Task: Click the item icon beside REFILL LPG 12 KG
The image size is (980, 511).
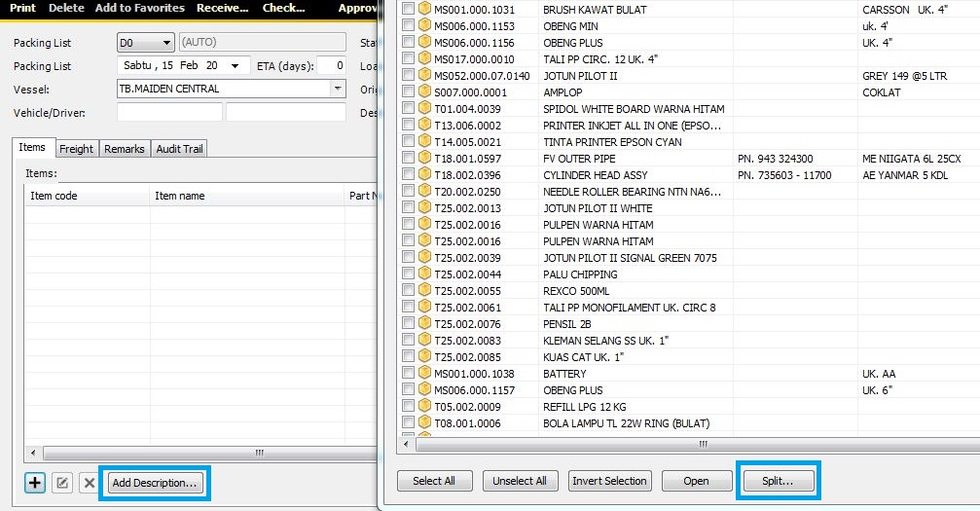Action: (x=424, y=407)
